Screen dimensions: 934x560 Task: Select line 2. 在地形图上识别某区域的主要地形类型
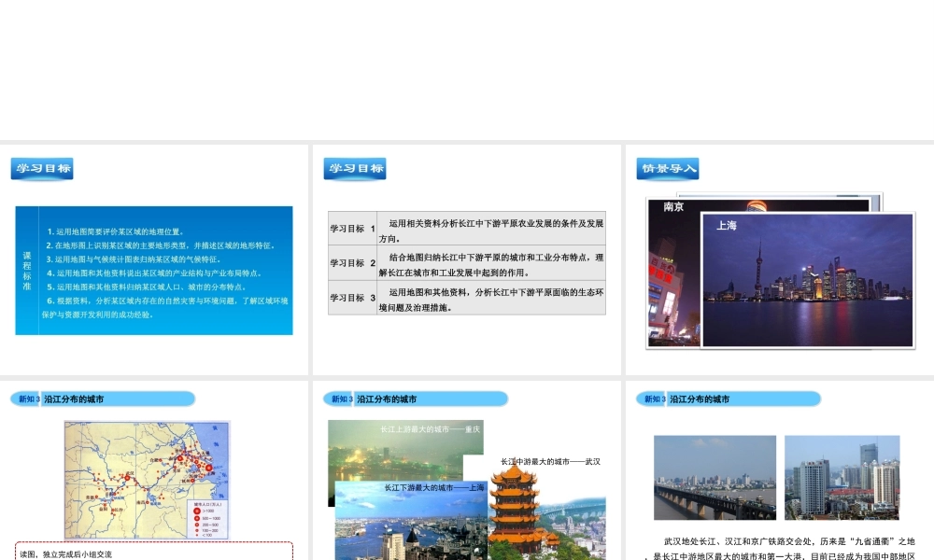(x=161, y=245)
